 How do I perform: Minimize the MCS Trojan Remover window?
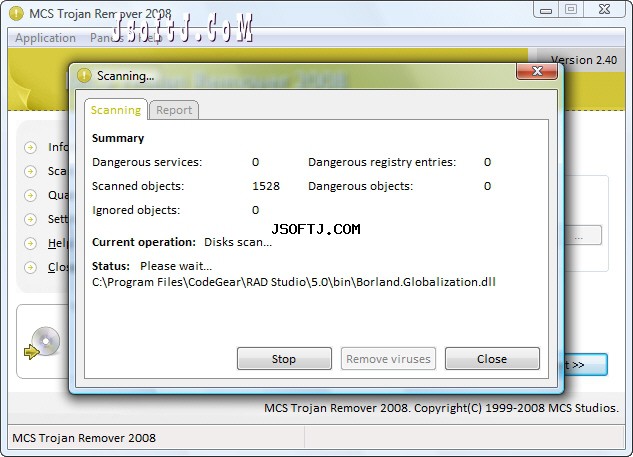(x=546, y=10)
